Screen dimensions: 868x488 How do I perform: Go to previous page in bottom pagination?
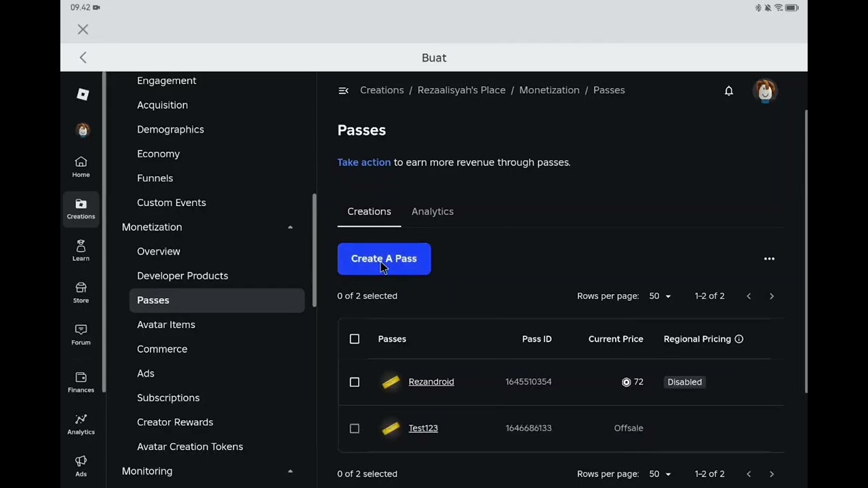click(749, 474)
